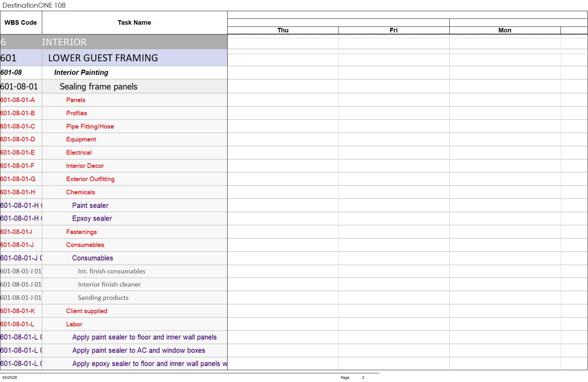This screenshot has width=588, height=382.
Task: Select the Sanding products task
Action: 103,298
